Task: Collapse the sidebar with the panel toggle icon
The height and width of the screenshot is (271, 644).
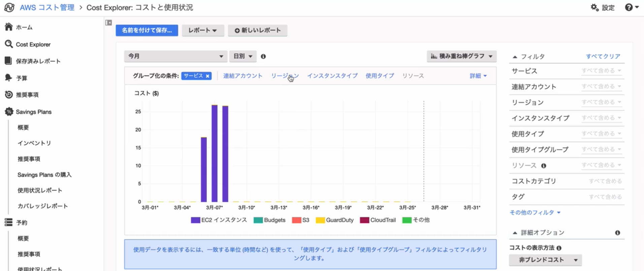Action: (x=108, y=23)
